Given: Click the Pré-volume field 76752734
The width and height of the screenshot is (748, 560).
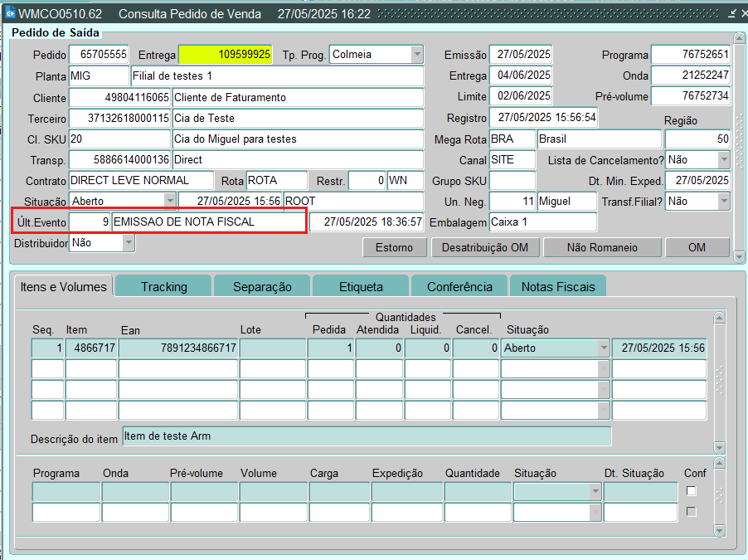Looking at the screenshot, I should click(691, 96).
